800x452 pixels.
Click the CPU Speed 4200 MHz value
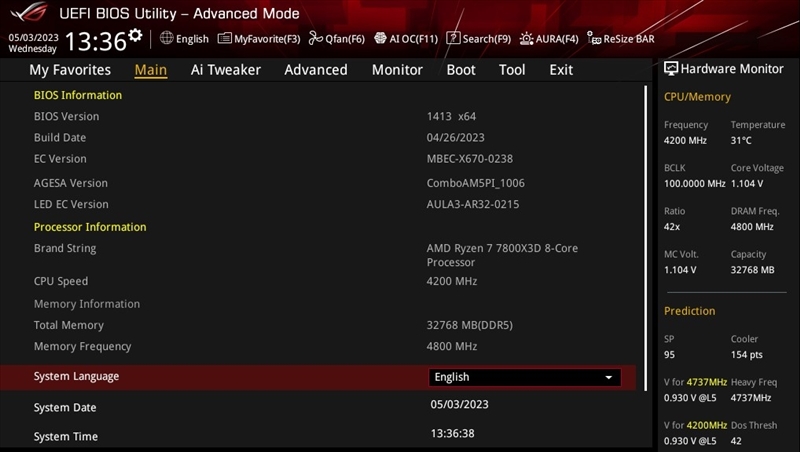[x=452, y=282]
